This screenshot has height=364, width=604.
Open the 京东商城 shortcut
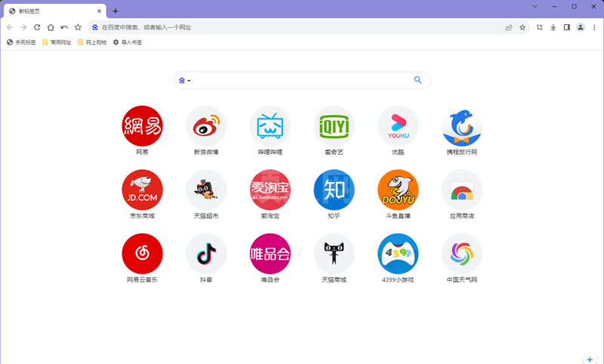point(142,190)
